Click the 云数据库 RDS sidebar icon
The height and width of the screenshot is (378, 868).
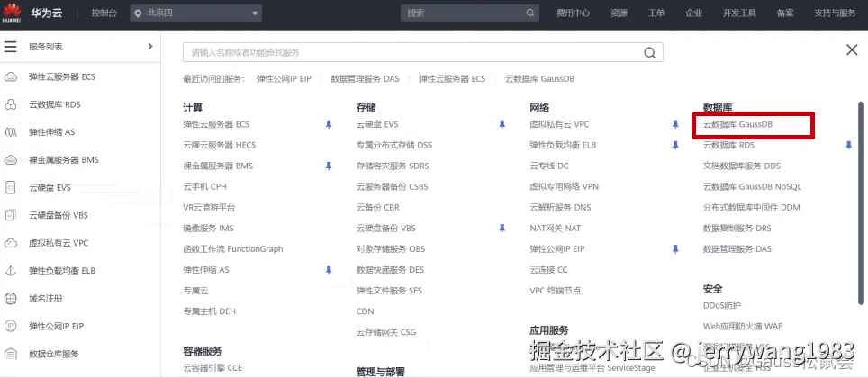coord(11,104)
